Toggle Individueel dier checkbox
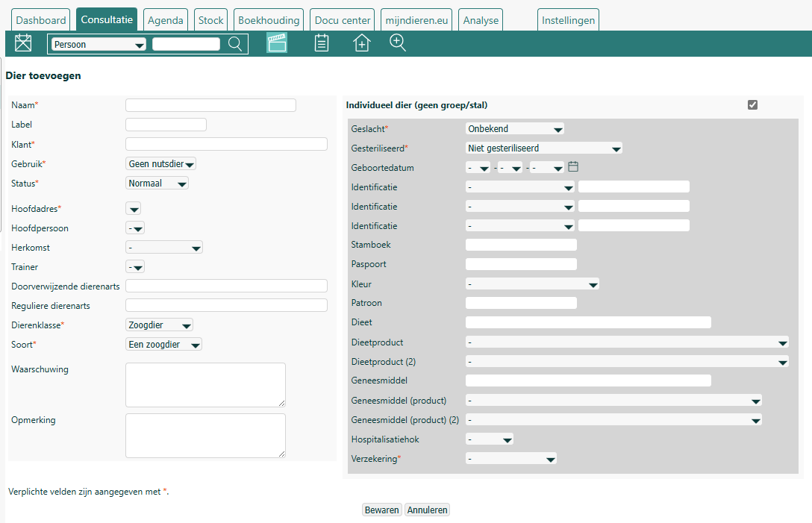This screenshot has width=812, height=523. pos(752,104)
